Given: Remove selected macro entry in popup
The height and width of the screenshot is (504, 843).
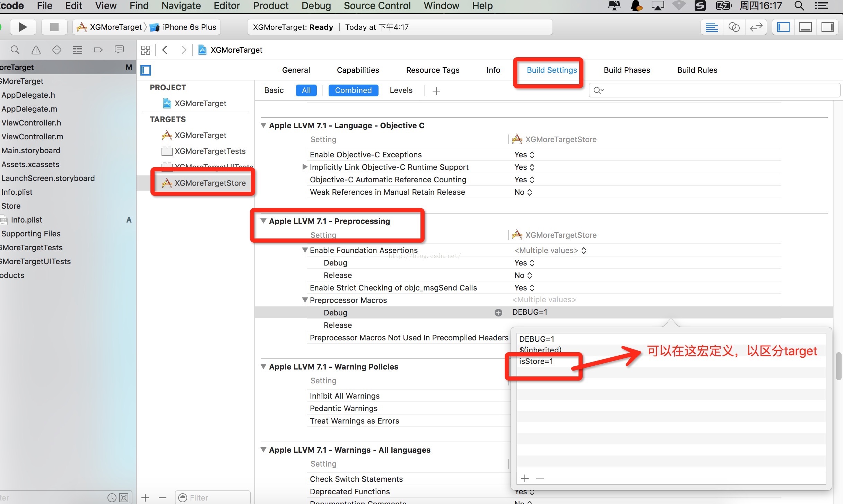Looking at the screenshot, I should click(540, 478).
